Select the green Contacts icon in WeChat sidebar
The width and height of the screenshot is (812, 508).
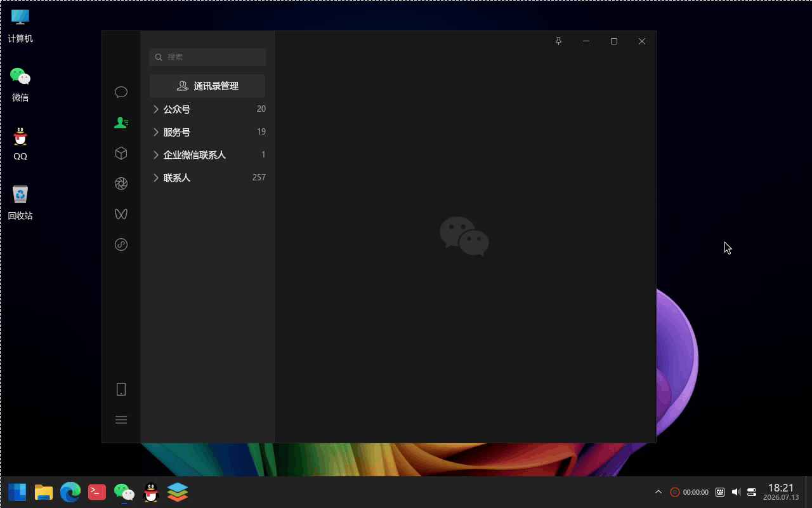coord(121,123)
